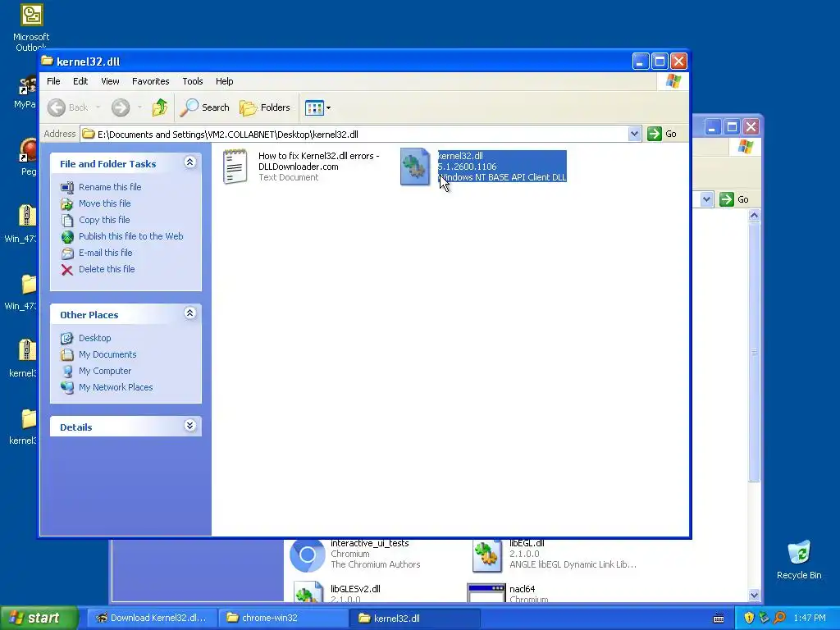The width and height of the screenshot is (840, 630).
Task: Click E-mail this file
Action: (x=106, y=253)
